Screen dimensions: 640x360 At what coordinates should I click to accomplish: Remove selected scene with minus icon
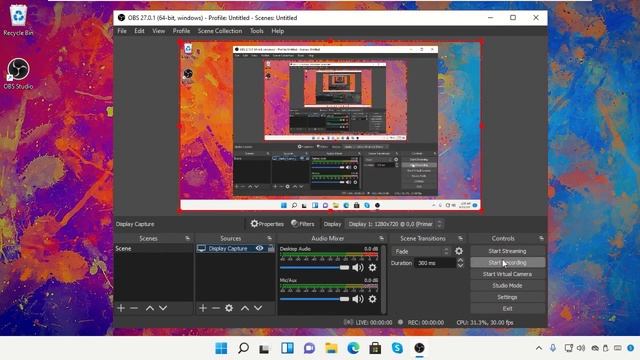pyautogui.click(x=134, y=308)
